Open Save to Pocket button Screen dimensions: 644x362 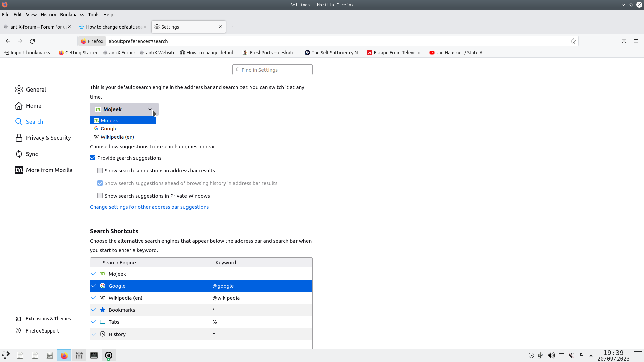point(624,41)
